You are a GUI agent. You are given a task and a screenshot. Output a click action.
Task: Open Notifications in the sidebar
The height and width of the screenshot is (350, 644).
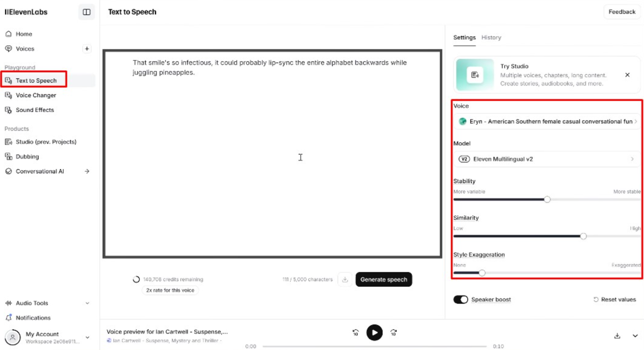33,318
